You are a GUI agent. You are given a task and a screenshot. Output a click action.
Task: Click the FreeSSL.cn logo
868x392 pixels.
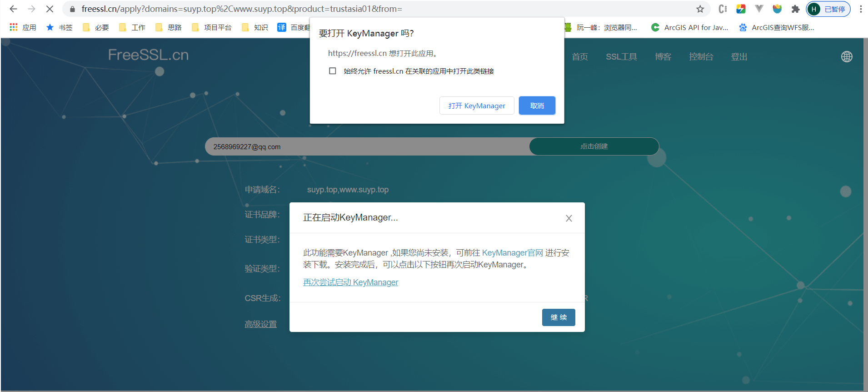(148, 55)
